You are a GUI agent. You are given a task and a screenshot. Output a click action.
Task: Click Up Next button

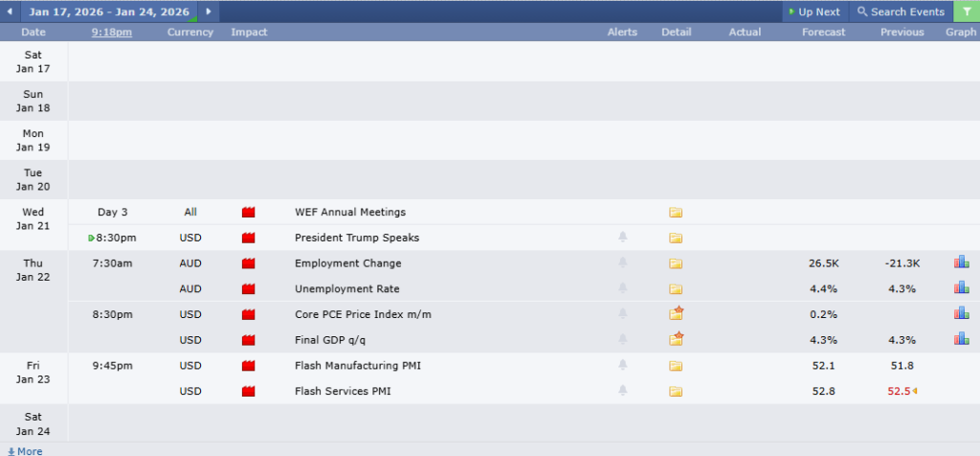pos(813,11)
